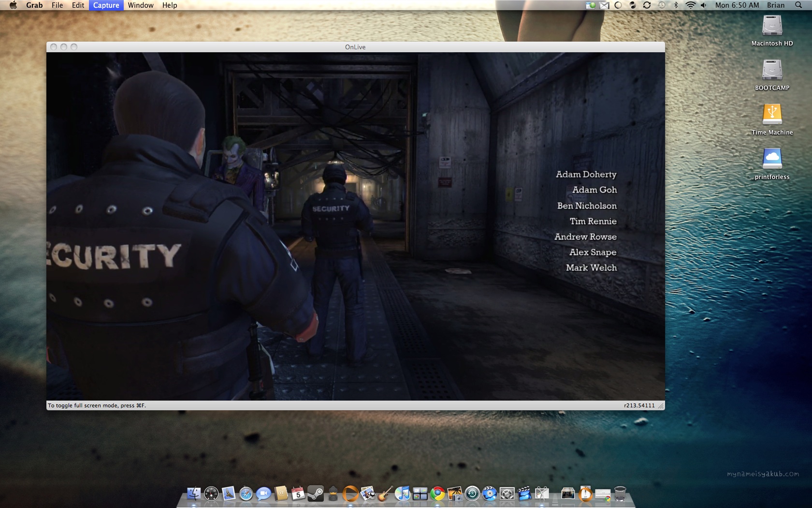Open the Macintosh HD desktop drive
This screenshot has height=508, width=812.
(x=772, y=26)
